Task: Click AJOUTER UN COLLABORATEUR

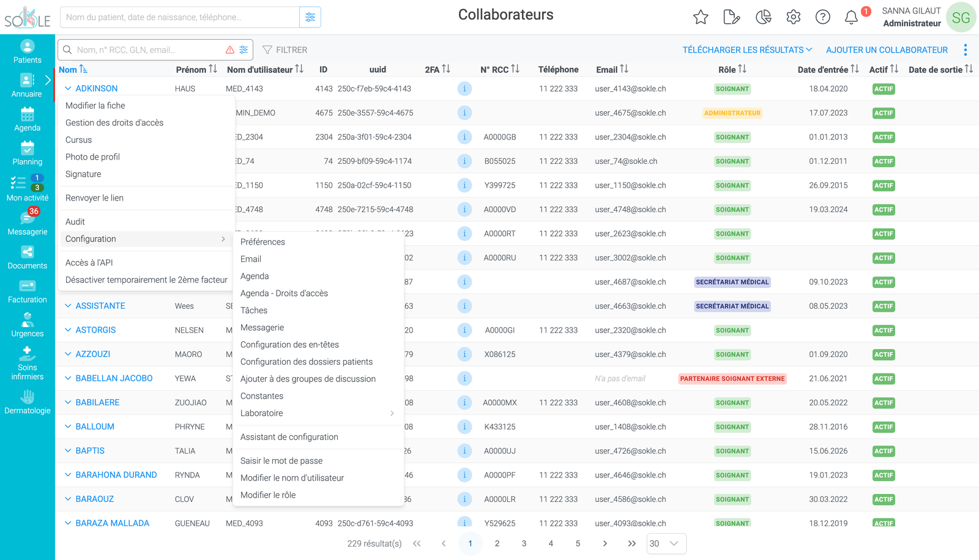Action: 887,50
